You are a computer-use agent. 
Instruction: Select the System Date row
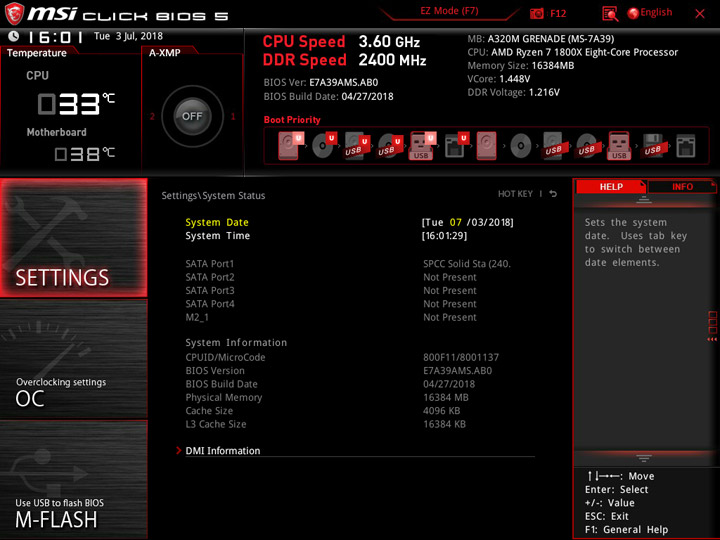349,222
